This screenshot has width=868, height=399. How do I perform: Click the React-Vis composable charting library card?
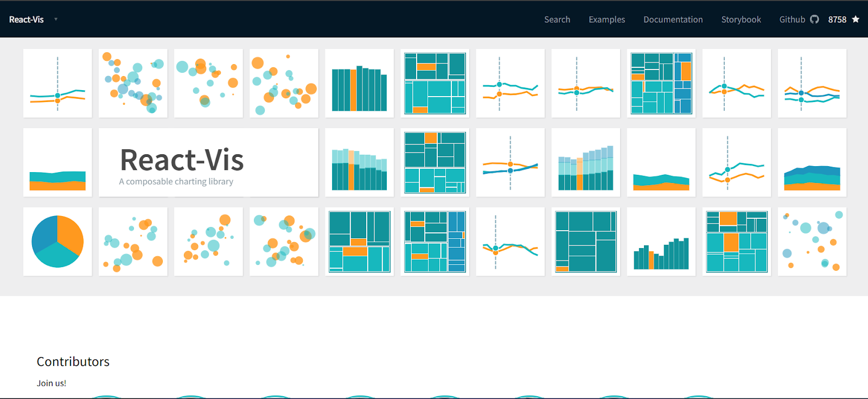point(208,162)
